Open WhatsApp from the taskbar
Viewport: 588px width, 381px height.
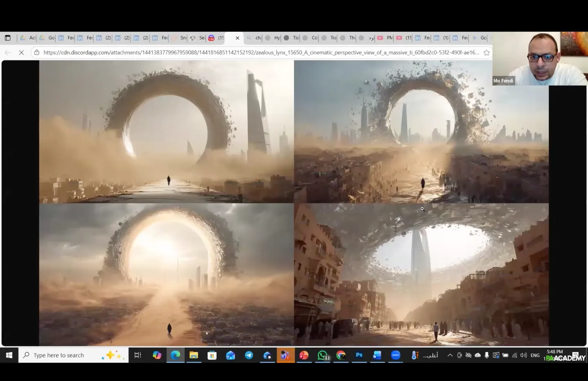pyautogui.click(x=323, y=355)
